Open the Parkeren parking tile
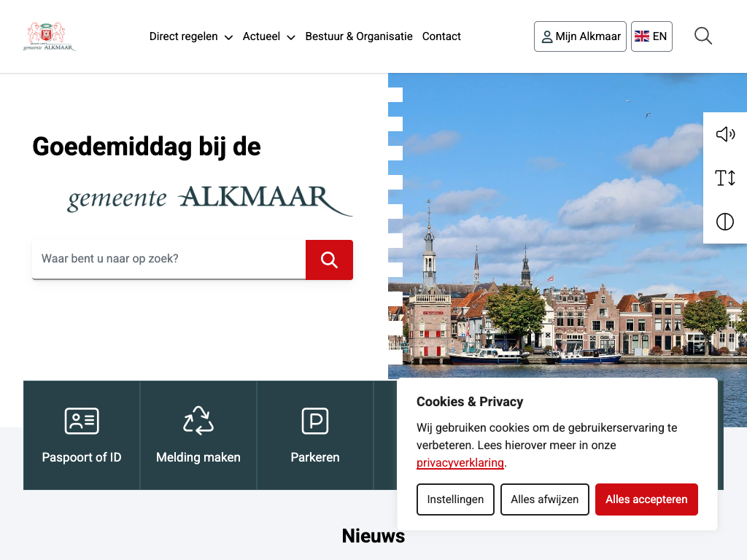The width and height of the screenshot is (747, 560). [x=315, y=435]
